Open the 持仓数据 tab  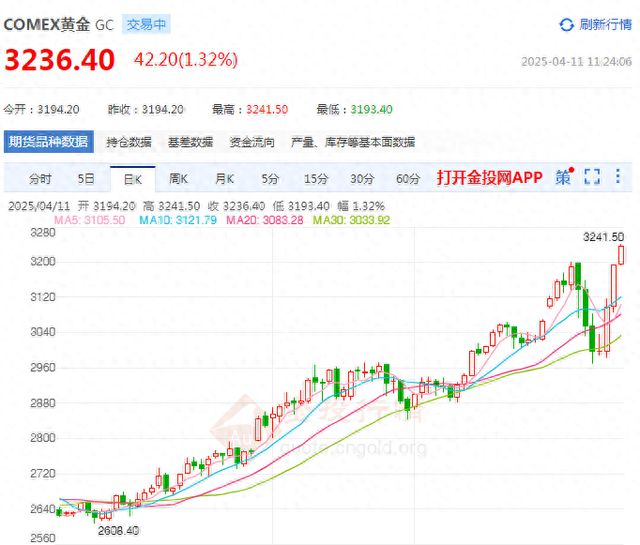coord(129,142)
